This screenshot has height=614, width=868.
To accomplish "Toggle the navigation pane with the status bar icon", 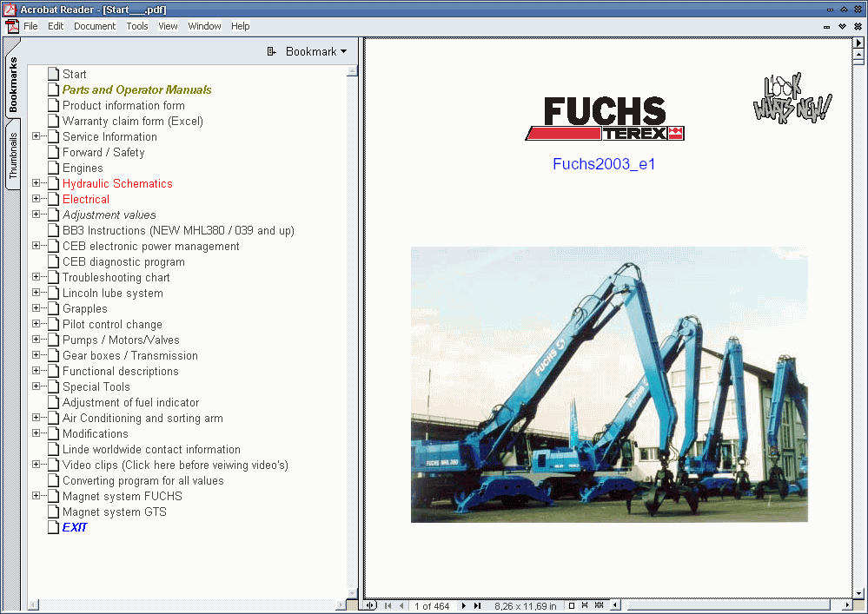I will pos(369,605).
